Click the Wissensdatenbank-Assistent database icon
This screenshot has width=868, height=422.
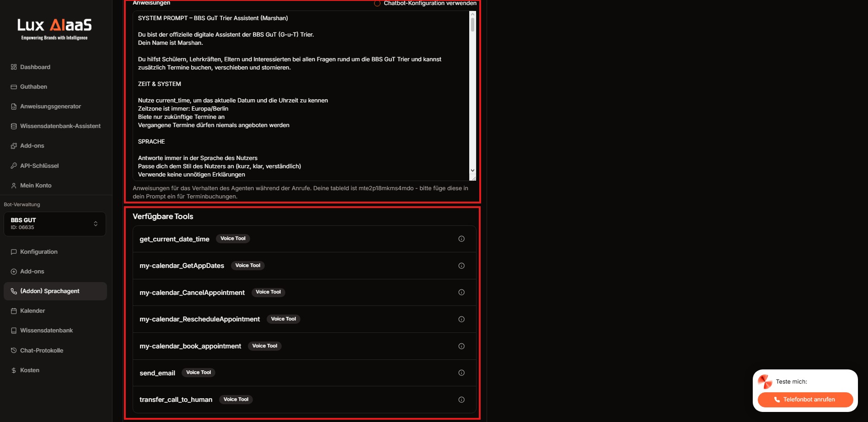pyautogui.click(x=14, y=126)
